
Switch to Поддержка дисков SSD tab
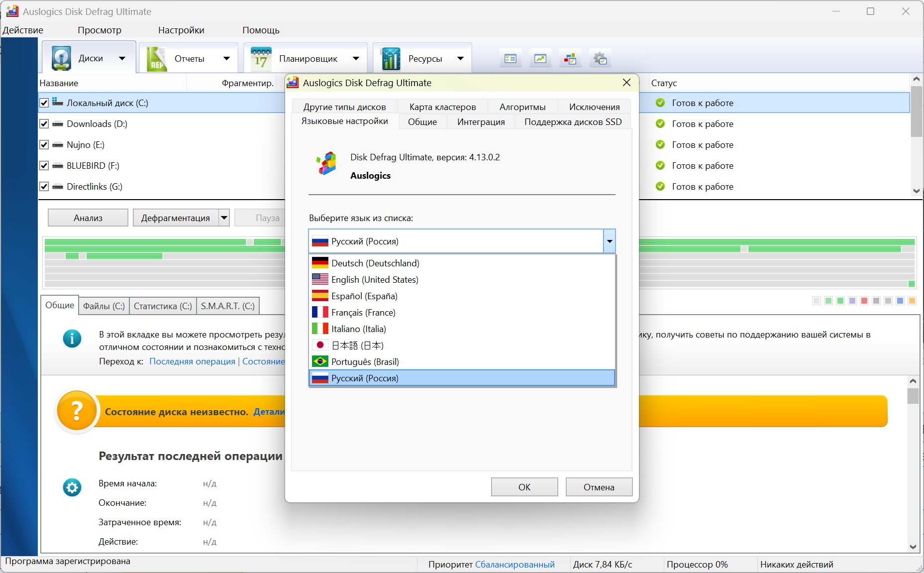(x=573, y=121)
